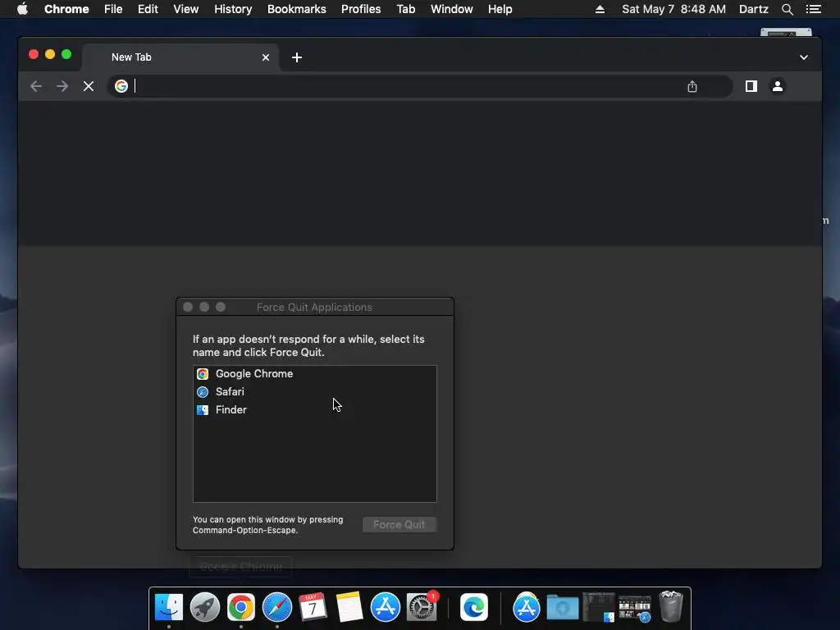The width and height of the screenshot is (840, 630).
Task: Click the date and time display
Action: click(674, 9)
